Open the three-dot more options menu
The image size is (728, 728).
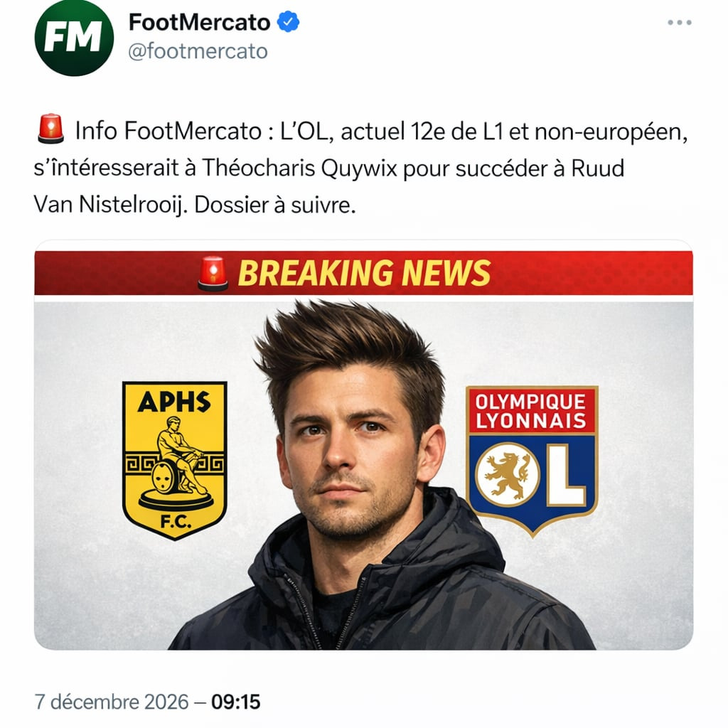pos(679,23)
